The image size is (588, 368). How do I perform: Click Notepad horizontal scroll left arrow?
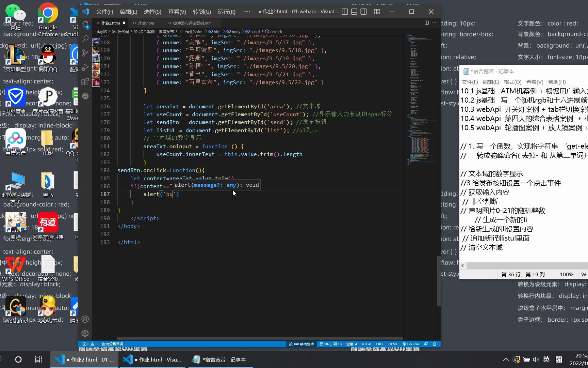coord(463,265)
